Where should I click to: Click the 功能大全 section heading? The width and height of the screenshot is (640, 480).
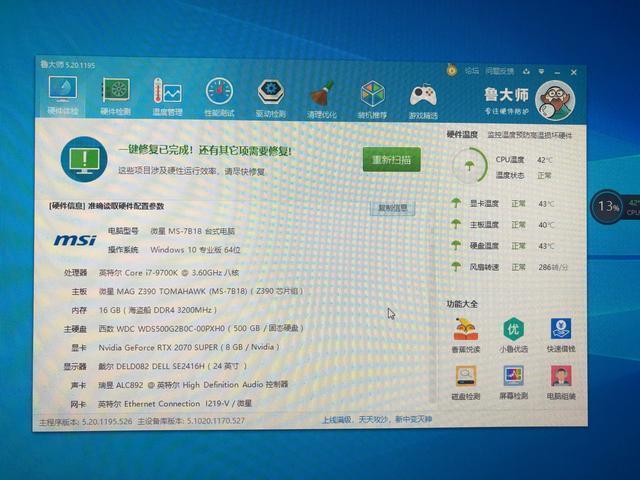tap(462, 304)
